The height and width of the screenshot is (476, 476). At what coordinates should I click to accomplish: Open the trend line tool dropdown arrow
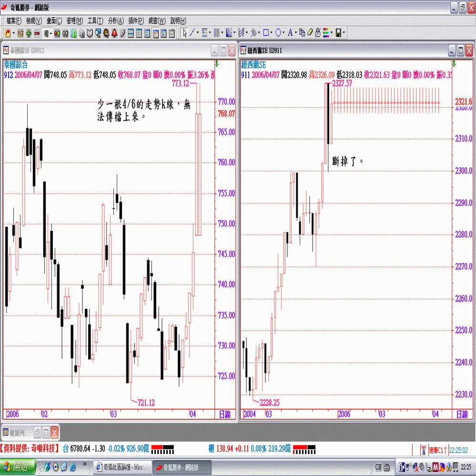198,33
